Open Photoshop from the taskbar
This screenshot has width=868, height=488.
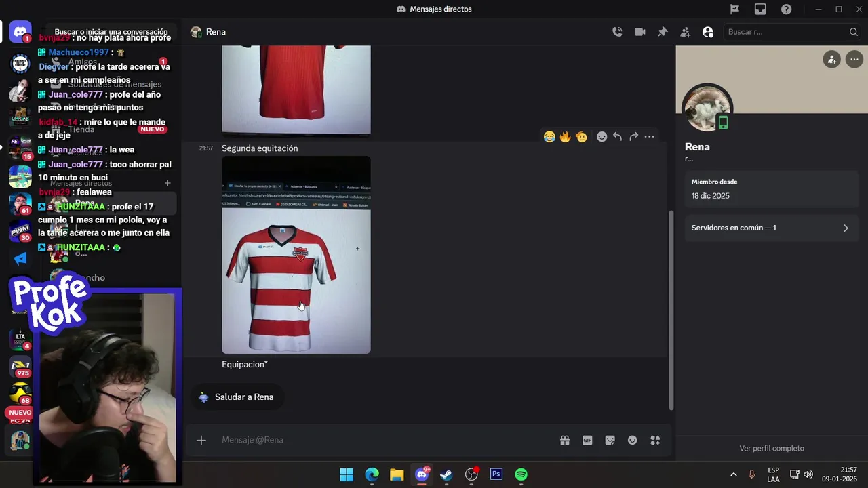(496, 474)
